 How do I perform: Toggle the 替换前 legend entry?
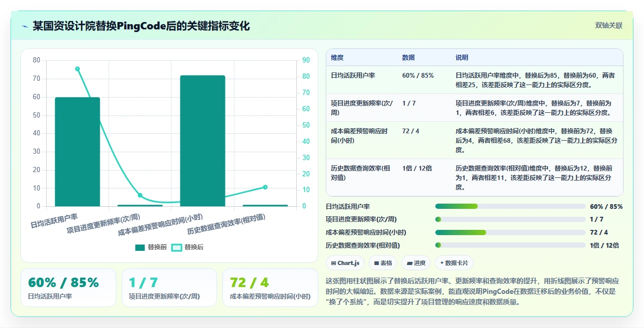coord(151,247)
